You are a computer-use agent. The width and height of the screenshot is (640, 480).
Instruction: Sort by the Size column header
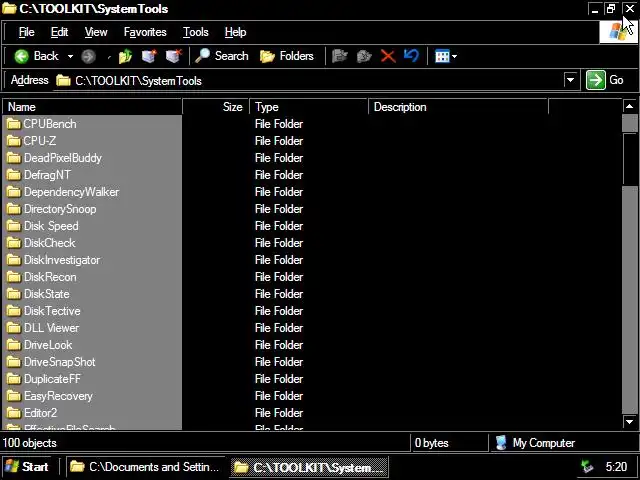pos(216,107)
